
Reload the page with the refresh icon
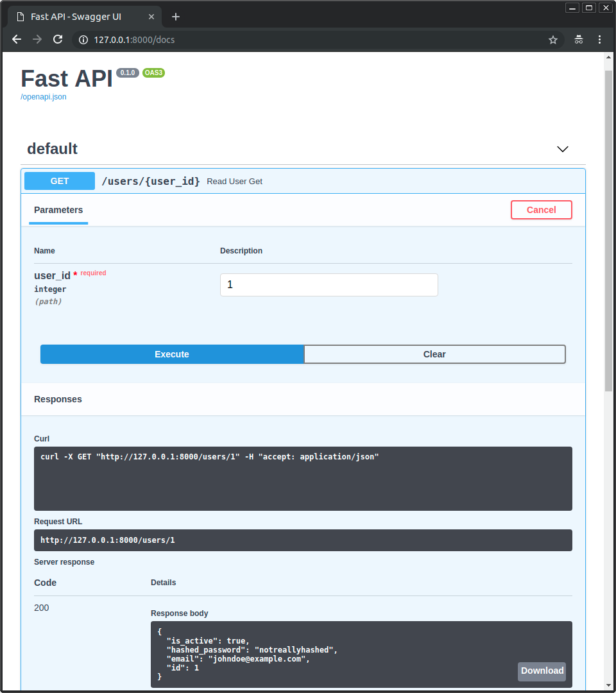[58, 39]
